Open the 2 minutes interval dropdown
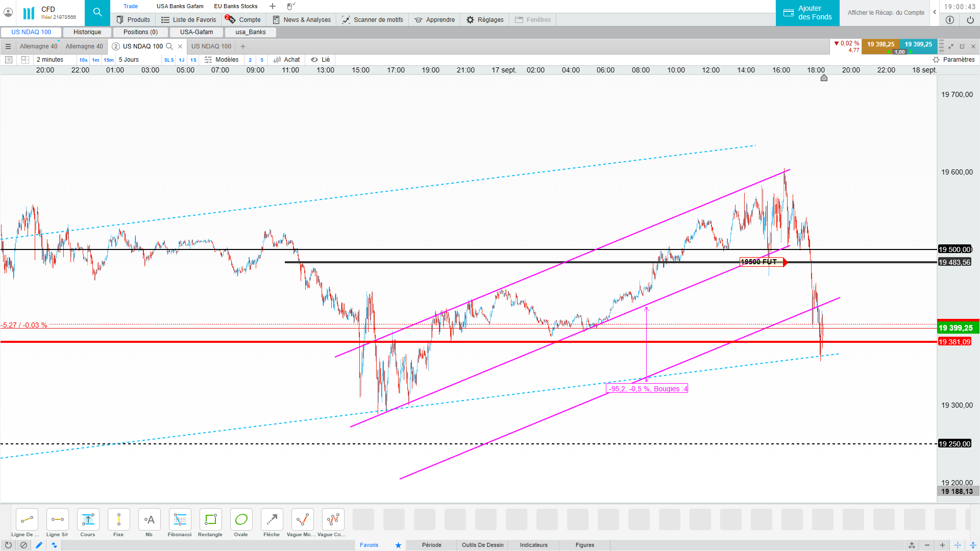The height and width of the screenshot is (551, 980). coord(50,60)
